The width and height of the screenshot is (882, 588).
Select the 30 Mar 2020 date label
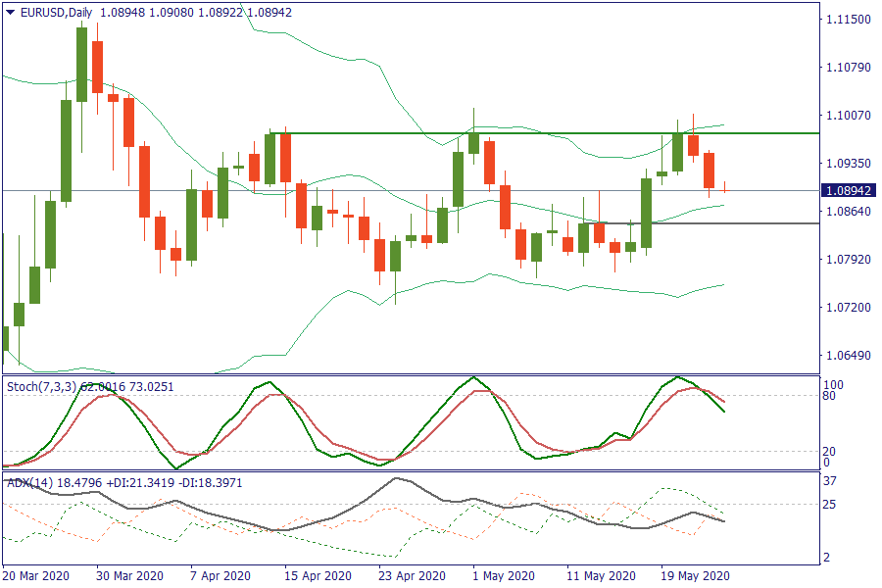130,576
